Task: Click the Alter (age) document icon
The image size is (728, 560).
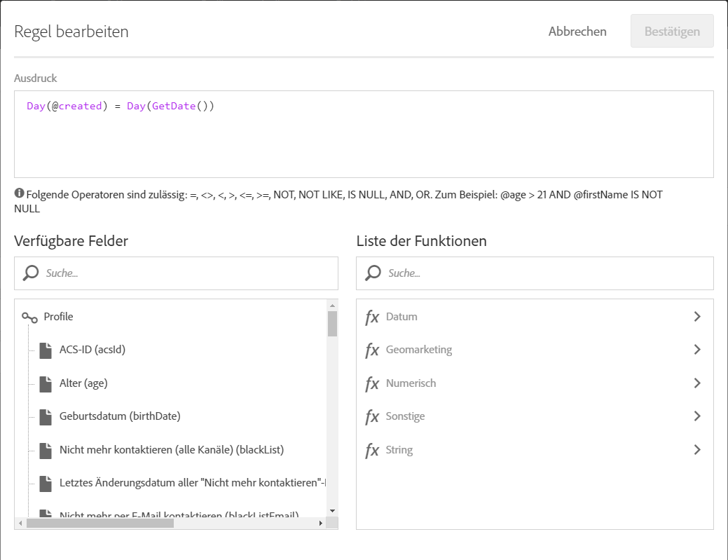Action: (x=46, y=383)
